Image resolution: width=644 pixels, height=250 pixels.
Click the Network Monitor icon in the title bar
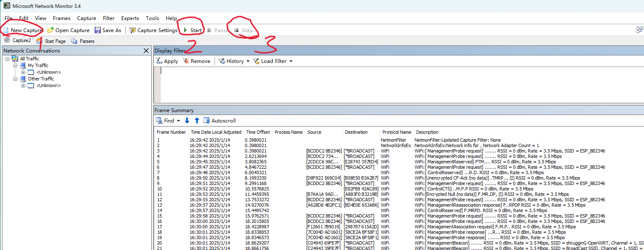7,6
